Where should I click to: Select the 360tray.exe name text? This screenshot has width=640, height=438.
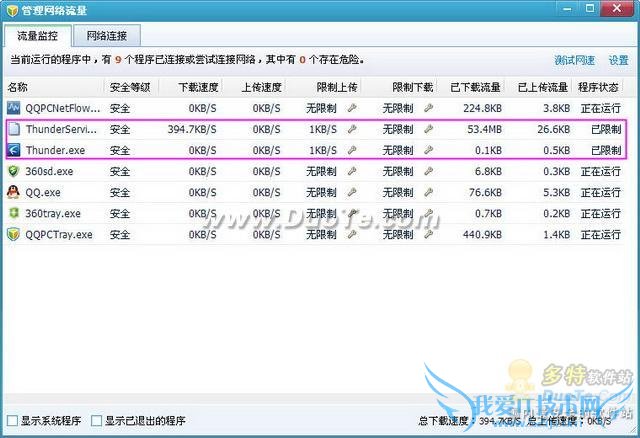53,213
